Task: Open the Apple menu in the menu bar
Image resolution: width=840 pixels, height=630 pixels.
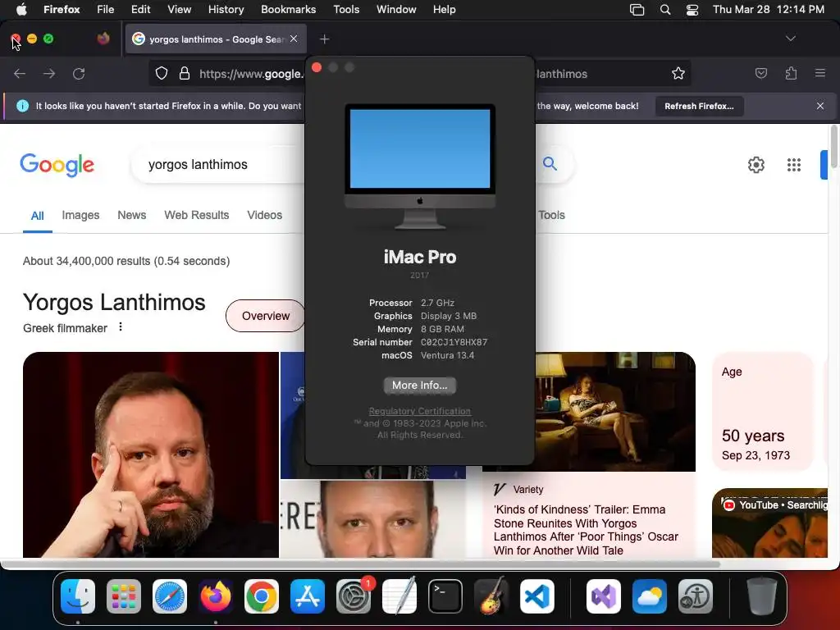Action: [21, 9]
